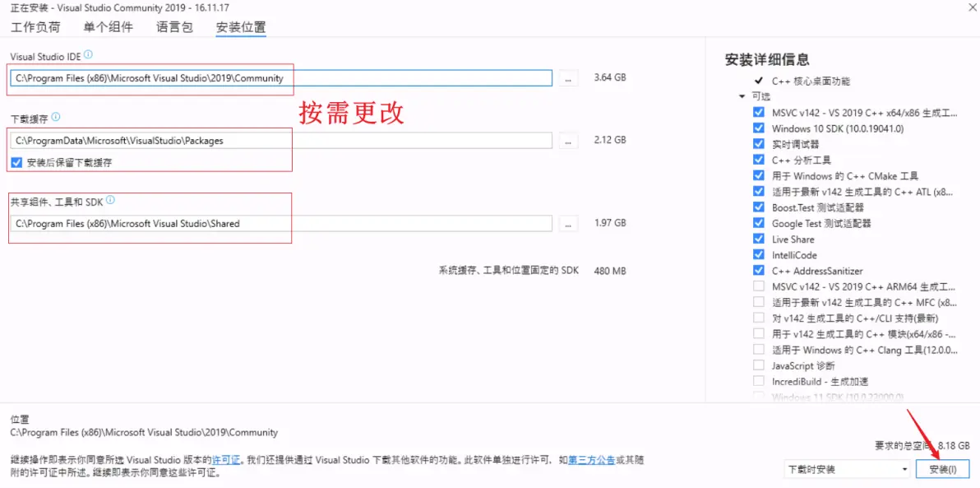This screenshot has width=980, height=488.
Task: Uncheck C++ 分析工具
Action: (759, 160)
